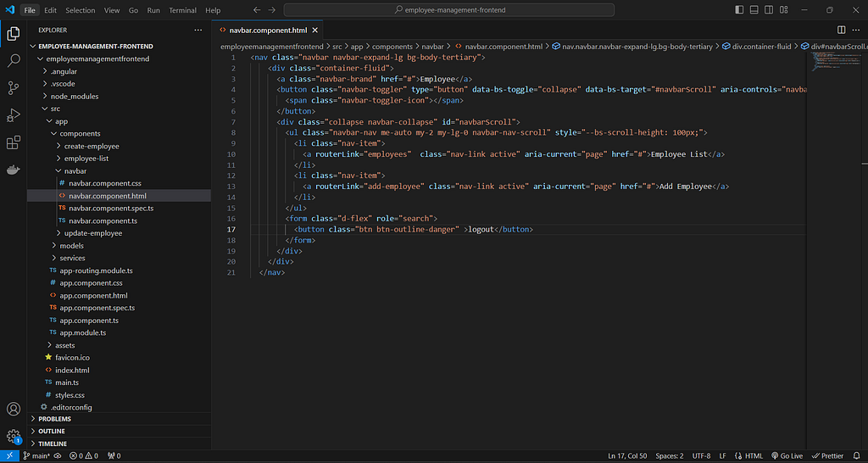Open the Search view in activity bar
Viewport: 868px width, 463px height.
pyautogui.click(x=14, y=60)
